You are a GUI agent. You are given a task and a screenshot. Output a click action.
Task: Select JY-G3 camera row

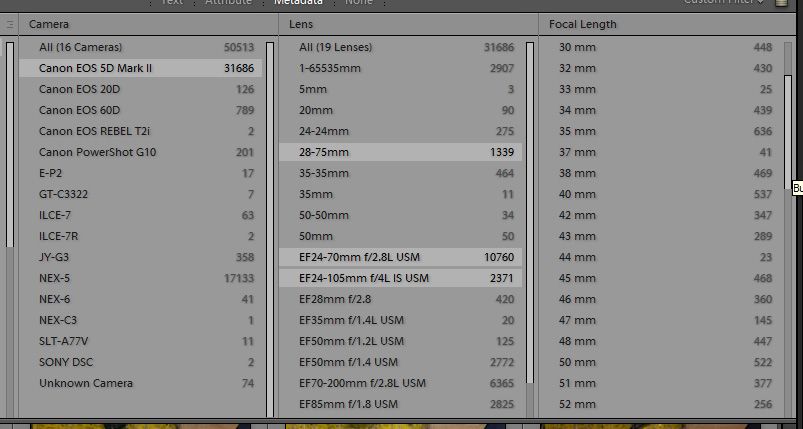click(x=140, y=257)
